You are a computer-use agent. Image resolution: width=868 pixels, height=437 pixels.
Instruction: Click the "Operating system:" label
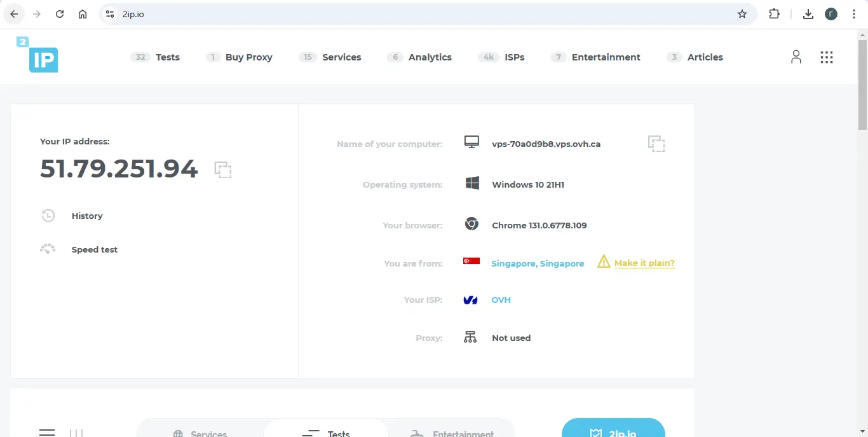403,184
